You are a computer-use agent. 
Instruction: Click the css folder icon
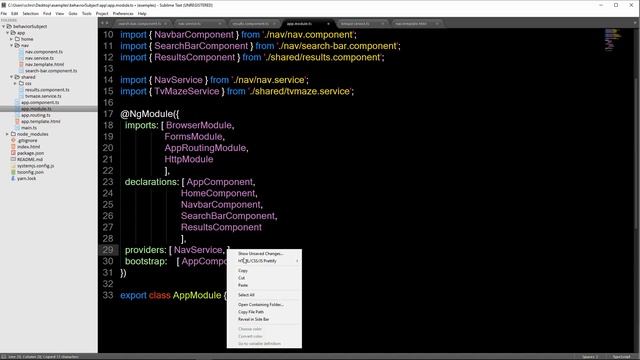21,83
